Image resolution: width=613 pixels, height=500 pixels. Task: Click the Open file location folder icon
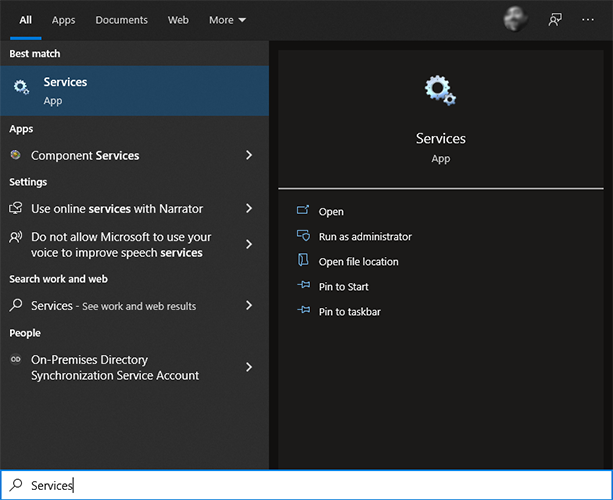[303, 261]
